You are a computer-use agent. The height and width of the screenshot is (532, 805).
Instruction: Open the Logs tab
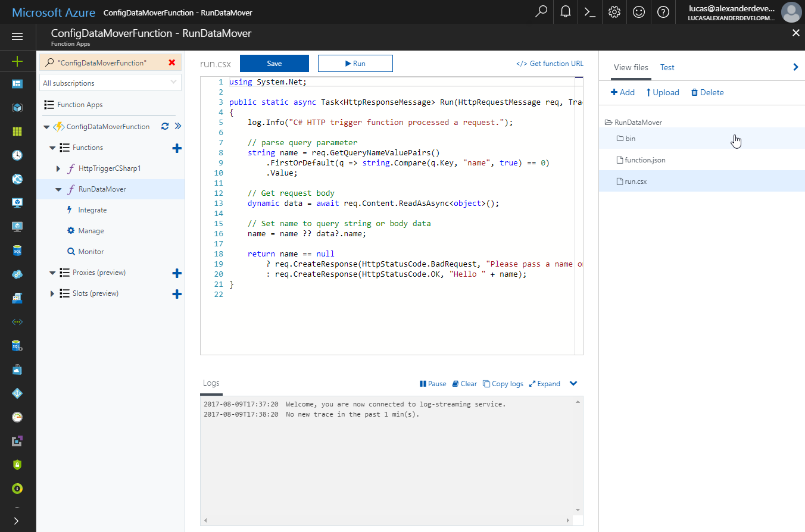pyautogui.click(x=211, y=383)
